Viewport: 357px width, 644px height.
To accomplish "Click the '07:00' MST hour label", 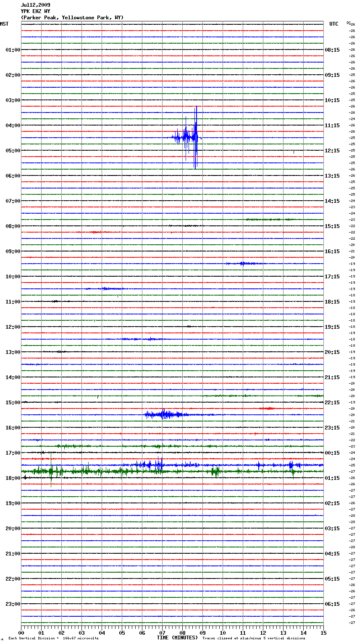I will pos(13,201).
